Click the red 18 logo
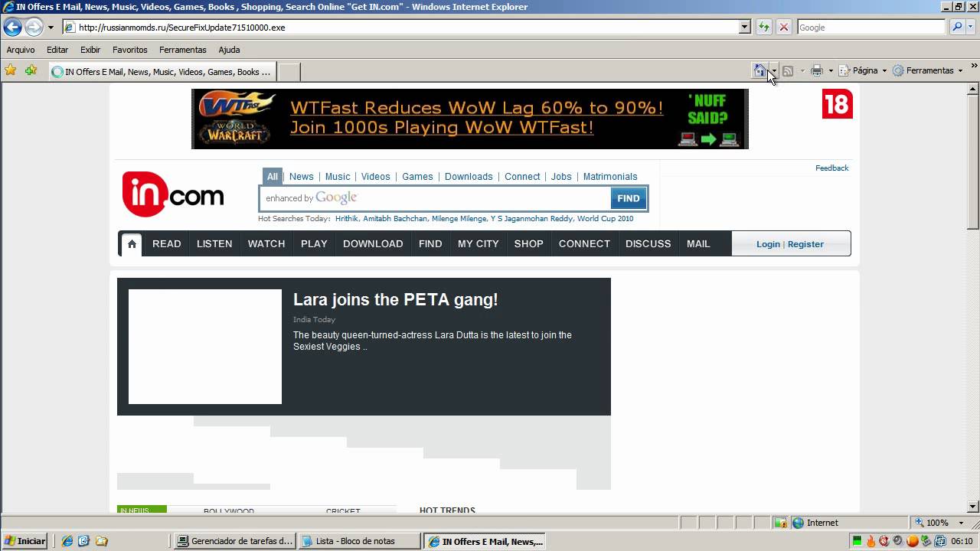The image size is (980, 551). point(838,104)
